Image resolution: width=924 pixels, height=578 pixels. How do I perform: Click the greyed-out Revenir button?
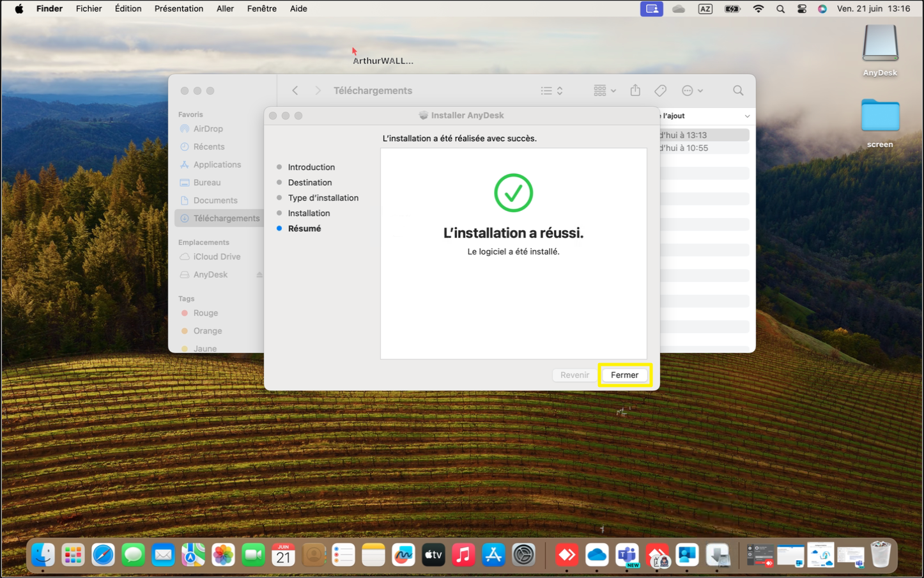point(574,375)
